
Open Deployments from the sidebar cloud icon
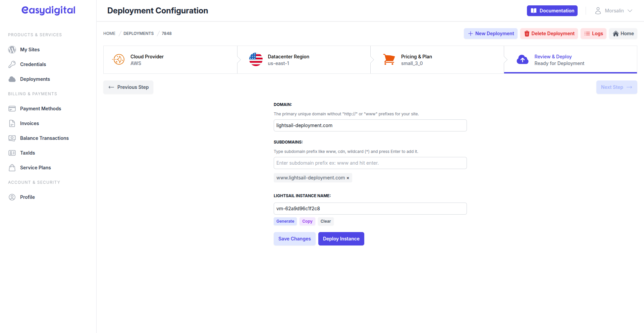click(x=12, y=79)
